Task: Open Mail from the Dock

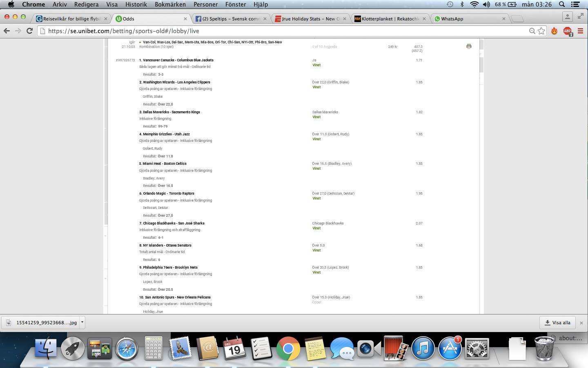Action: coord(180,348)
